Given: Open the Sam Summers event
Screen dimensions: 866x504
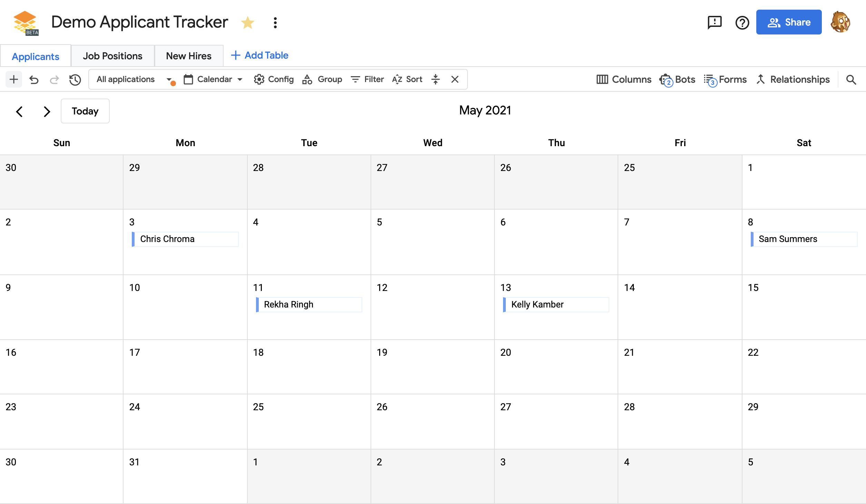Looking at the screenshot, I should coord(804,239).
